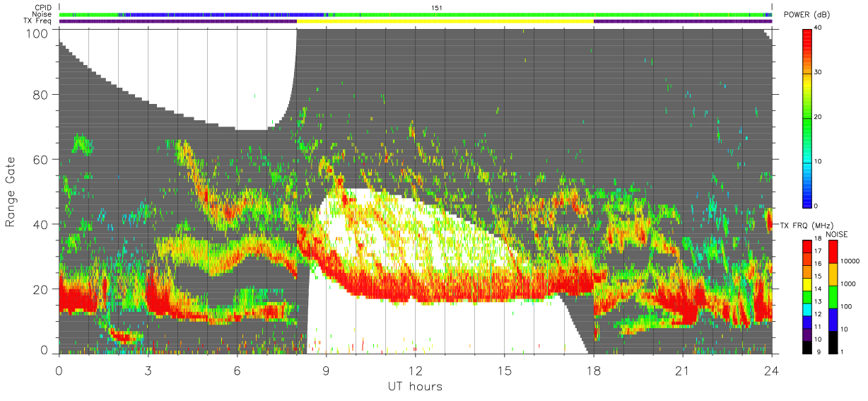868x401 pixels.
Task: Click the 1 tick on the NOISE scale
Action: pos(841,352)
